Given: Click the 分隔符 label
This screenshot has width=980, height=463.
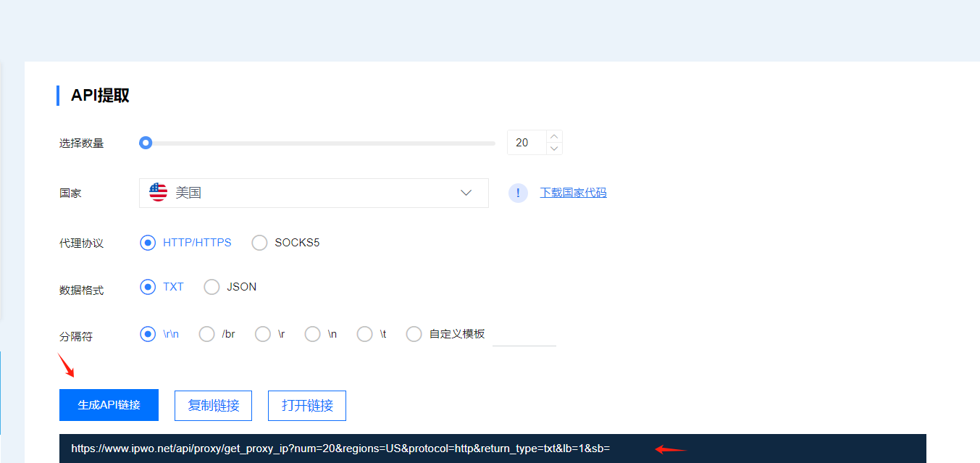Looking at the screenshot, I should (x=76, y=337).
